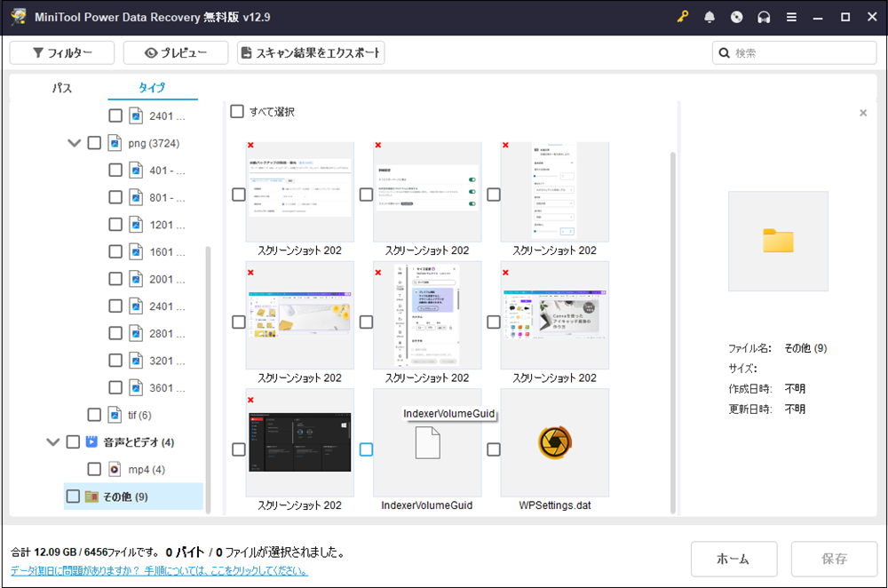Open the hamburger menu in title bar

[791, 17]
